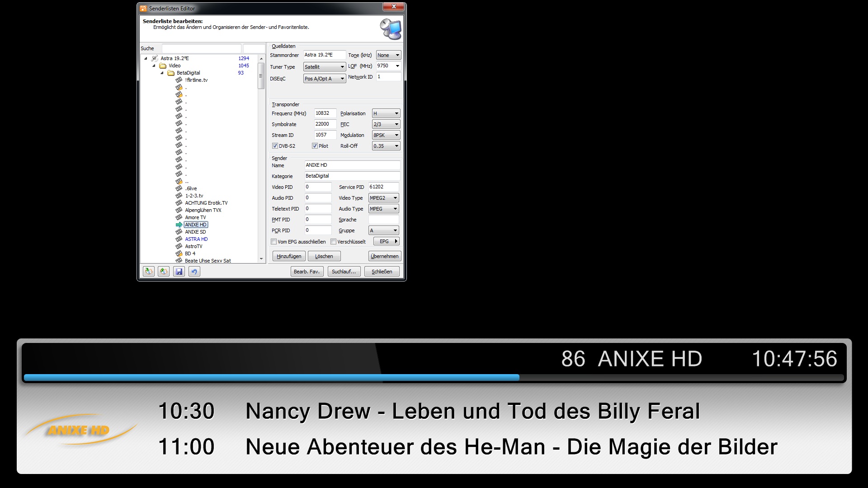Click the Stream ID input field
The width and height of the screenshot is (868, 488).
click(x=325, y=135)
